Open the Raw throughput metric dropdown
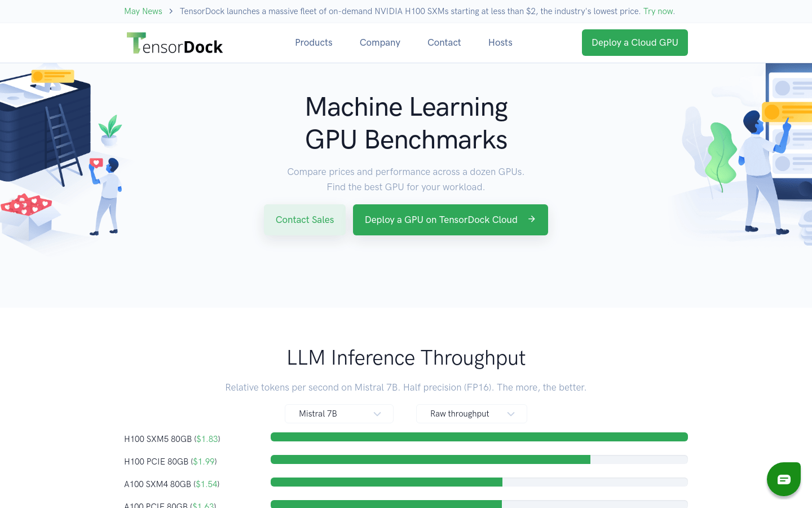This screenshot has width=812, height=508. coord(471,414)
